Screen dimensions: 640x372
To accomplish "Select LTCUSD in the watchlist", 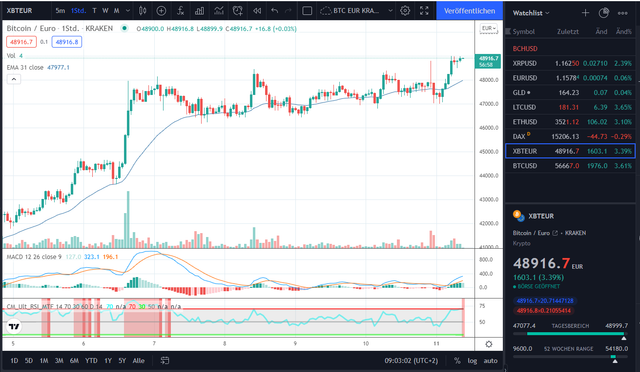I will (x=570, y=107).
